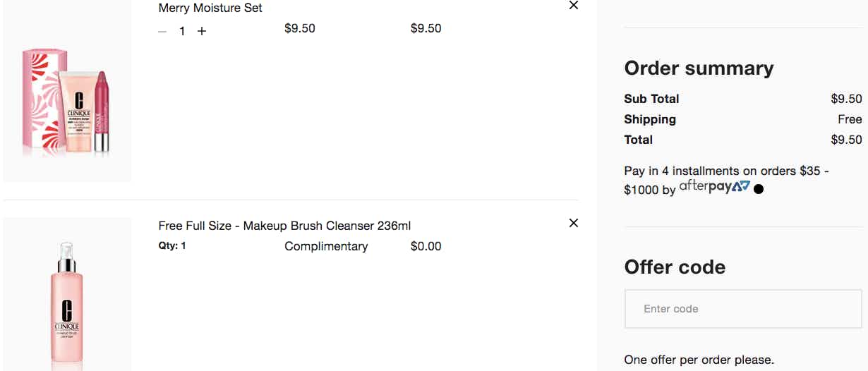This screenshot has height=371, width=868.
Task: Click the Offer code heading
Action: [x=675, y=267]
